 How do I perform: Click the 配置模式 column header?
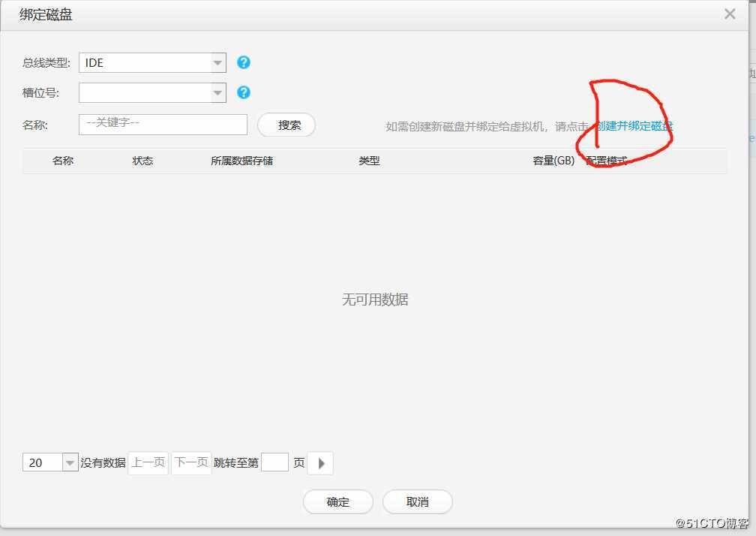click(x=607, y=161)
